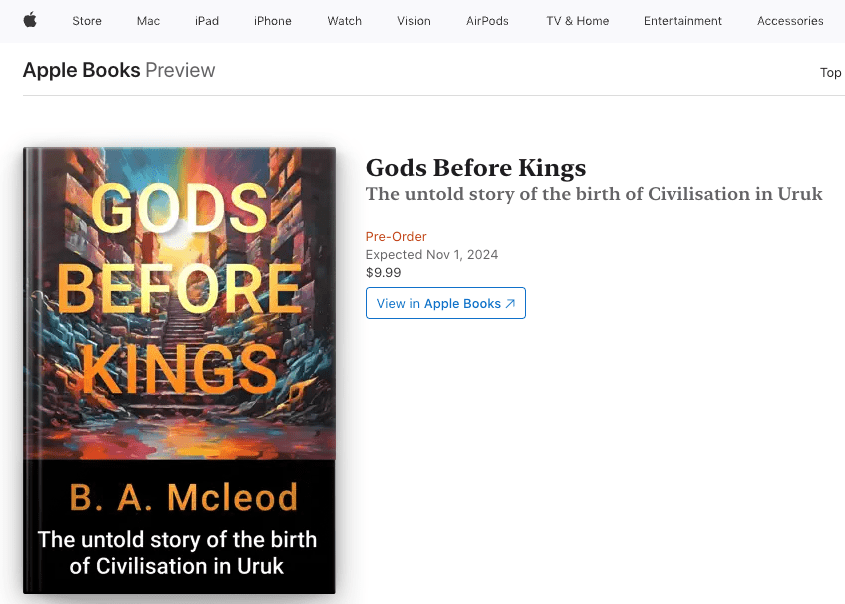The image size is (845, 604).
Task: Select the Entertainment menu item
Action: [x=683, y=21]
